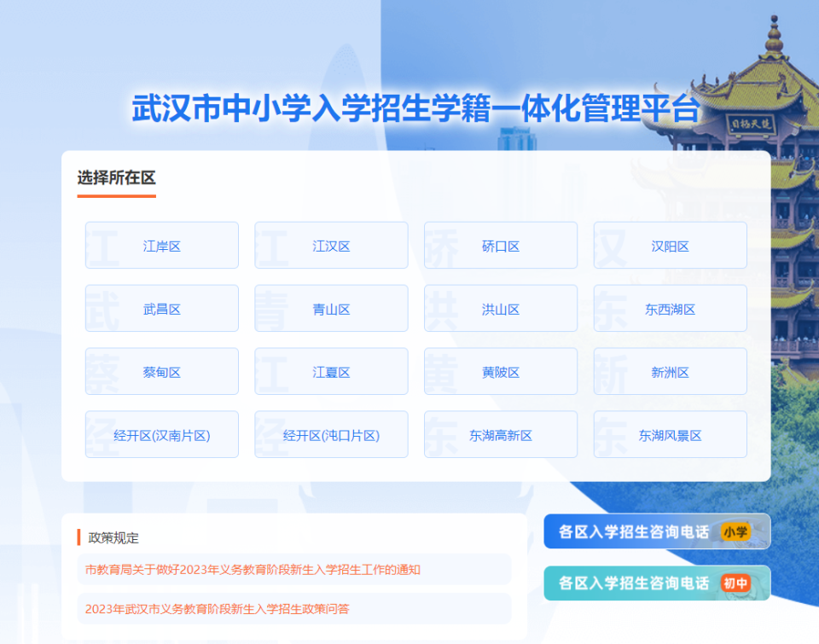Click the 经开区(沌口片区) button

331,435
